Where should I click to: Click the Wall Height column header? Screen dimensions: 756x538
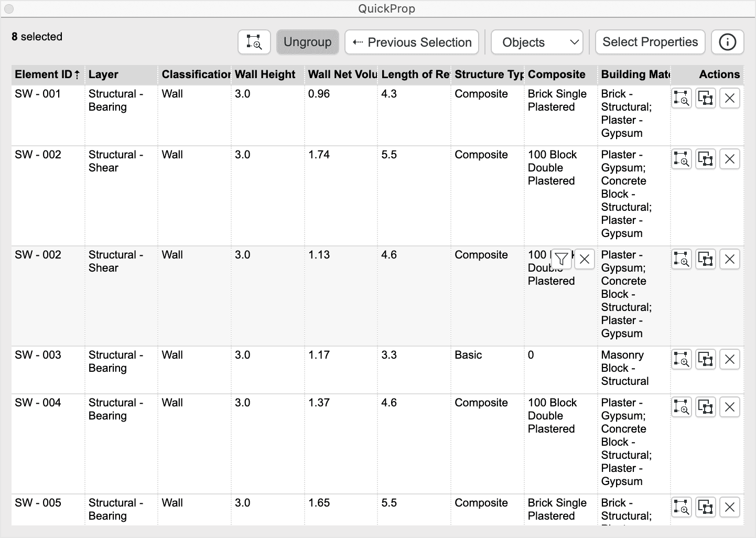(266, 74)
